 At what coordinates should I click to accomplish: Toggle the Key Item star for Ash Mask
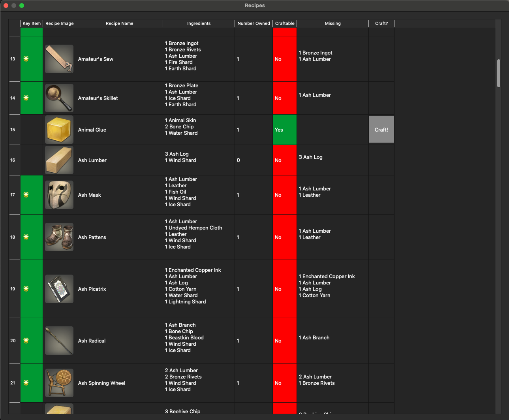tap(26, 195)
